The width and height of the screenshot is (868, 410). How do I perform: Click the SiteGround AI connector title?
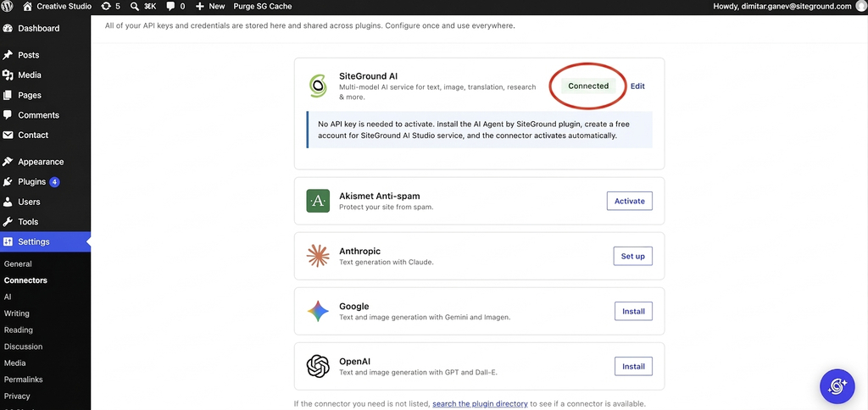(368, 76)
